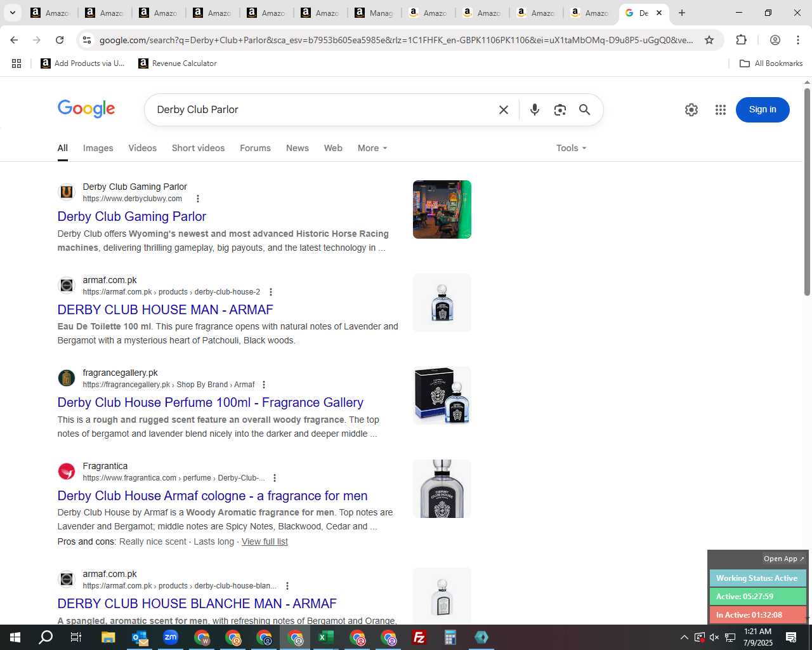Submit search with the magnifying glass icon

(x=585, y=110)
